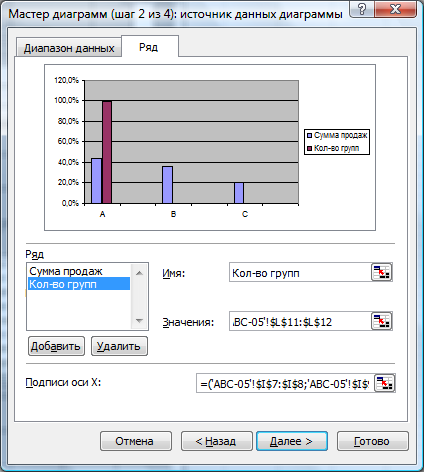
Task: Click the blue bar in category C
Action: coord(239,193)
